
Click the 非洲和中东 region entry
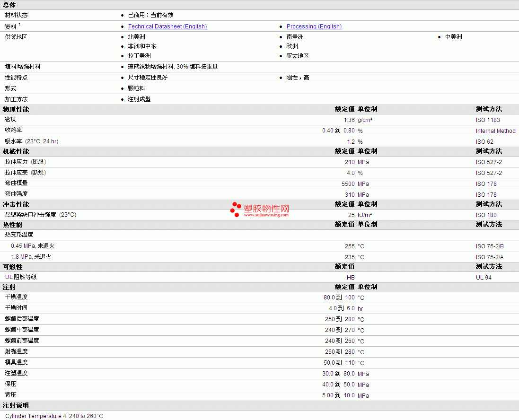142,46
